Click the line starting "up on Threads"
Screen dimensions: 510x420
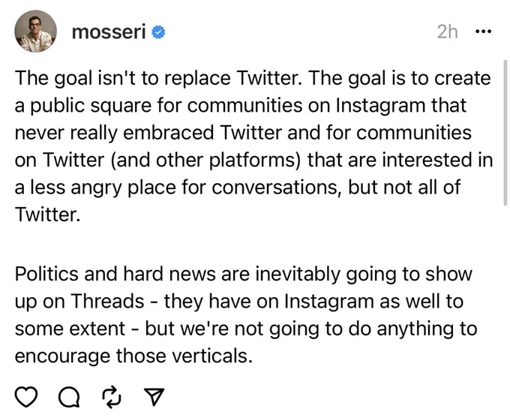click(x=239, y=301)
